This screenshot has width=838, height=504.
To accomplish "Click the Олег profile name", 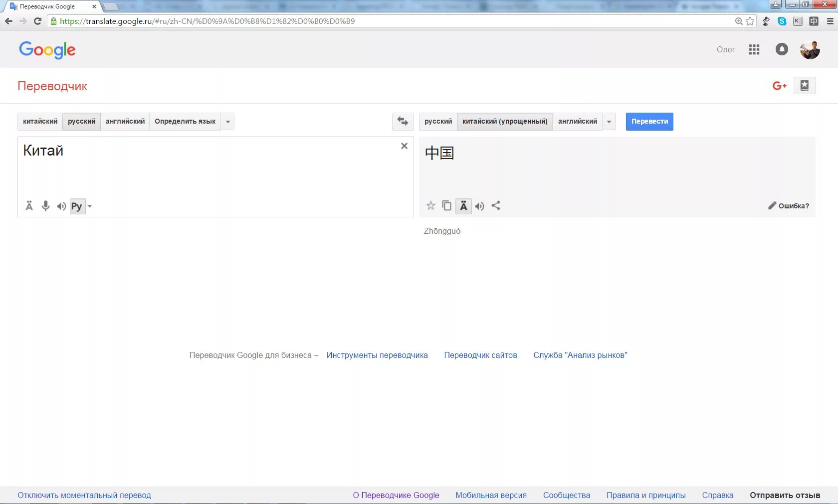I will (726, 49).
